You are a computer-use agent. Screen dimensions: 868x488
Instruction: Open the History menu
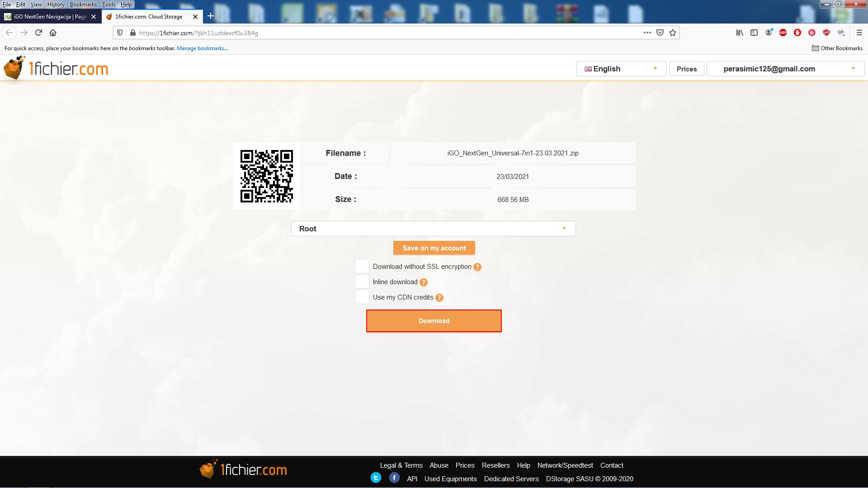(x=56, y=5)
